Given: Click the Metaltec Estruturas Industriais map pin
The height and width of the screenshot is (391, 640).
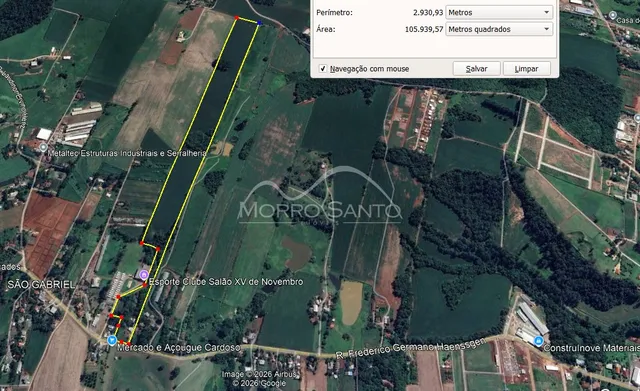Looking at the screenshot, I should (43, 147).
